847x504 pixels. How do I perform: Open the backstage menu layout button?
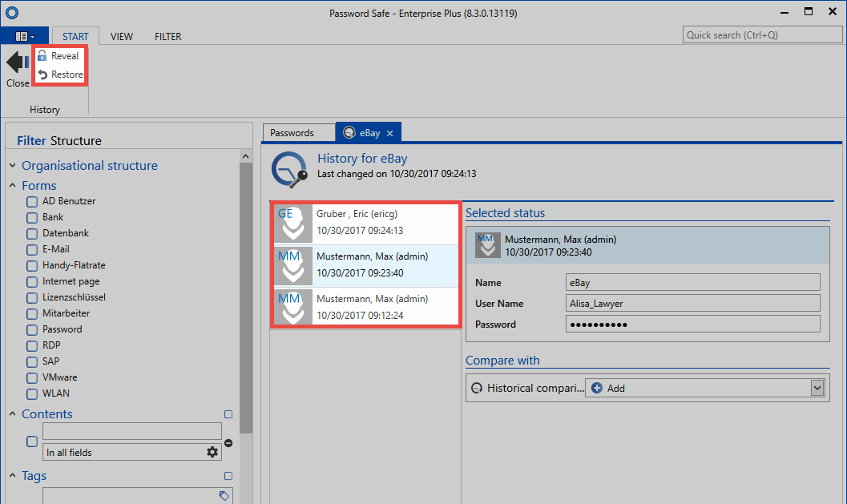pyautogui.click(x=25, y=36)
